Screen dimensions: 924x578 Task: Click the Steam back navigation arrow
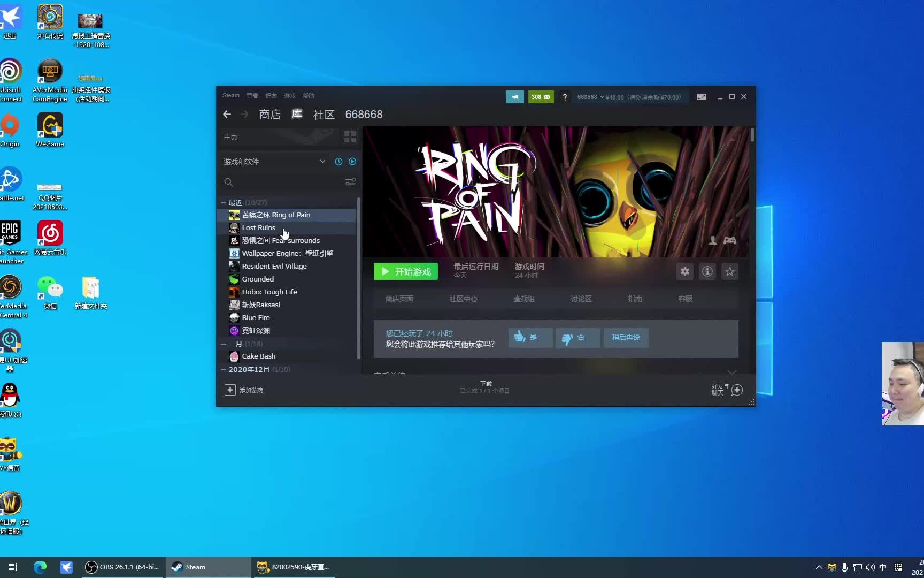click(x=227, y=115)
